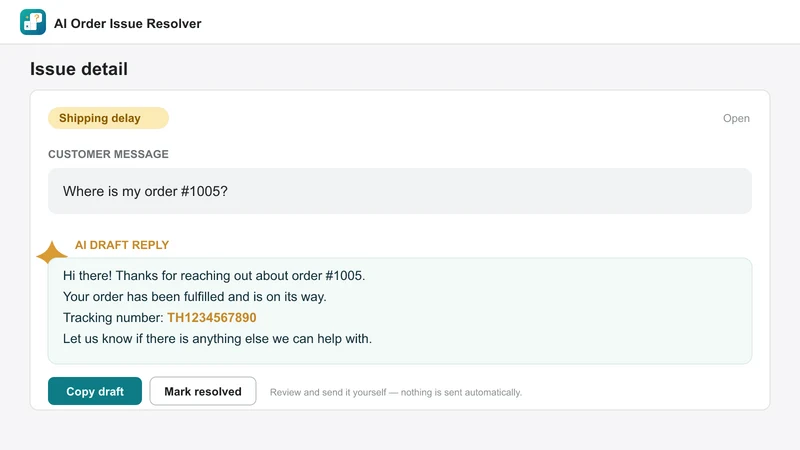800x450 pixels.
Task: Click the 'CUSTOMER MESSAGE' label
Action: pyautogui.click(x=108, y=154)
